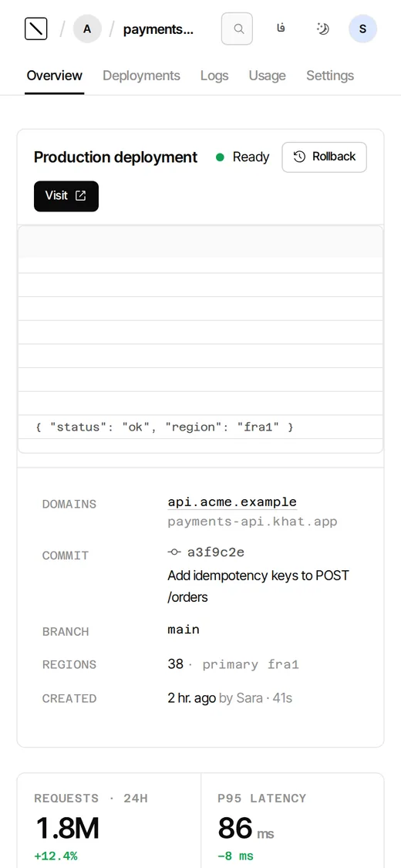Open the Requests 24H metric card
The height and width of the screenshot is (868, 401).
pyautogui.click(x=109, y=820)
